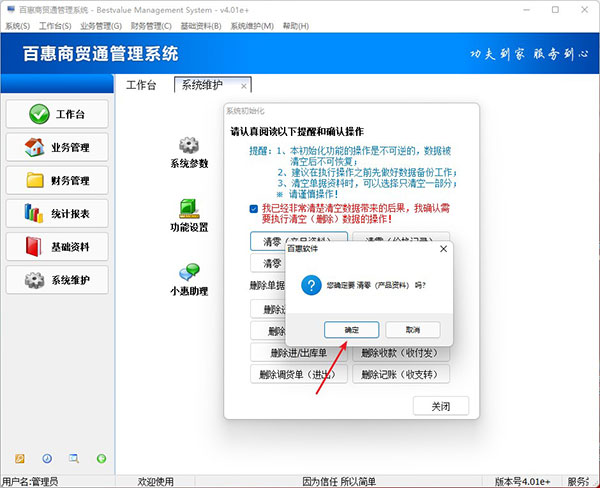Click the 删除收款（收付发） button
The image size is (600, 488).
coord(401,353)
